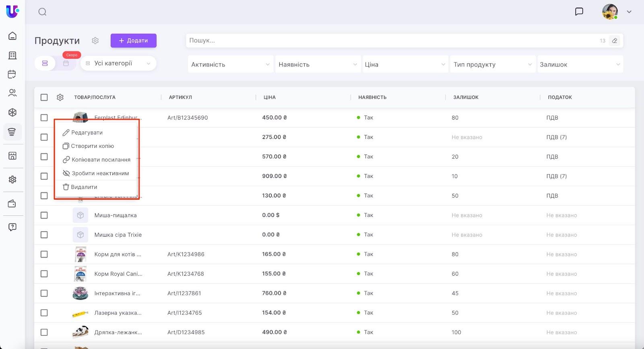The width and height of the screenshot is (644, 349).
Task: Tick the select-all checkbox in table header
Action: (44, 97)
